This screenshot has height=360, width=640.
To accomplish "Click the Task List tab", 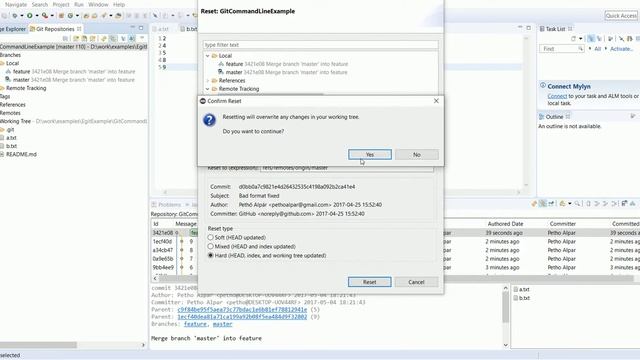I will (556, 29).
